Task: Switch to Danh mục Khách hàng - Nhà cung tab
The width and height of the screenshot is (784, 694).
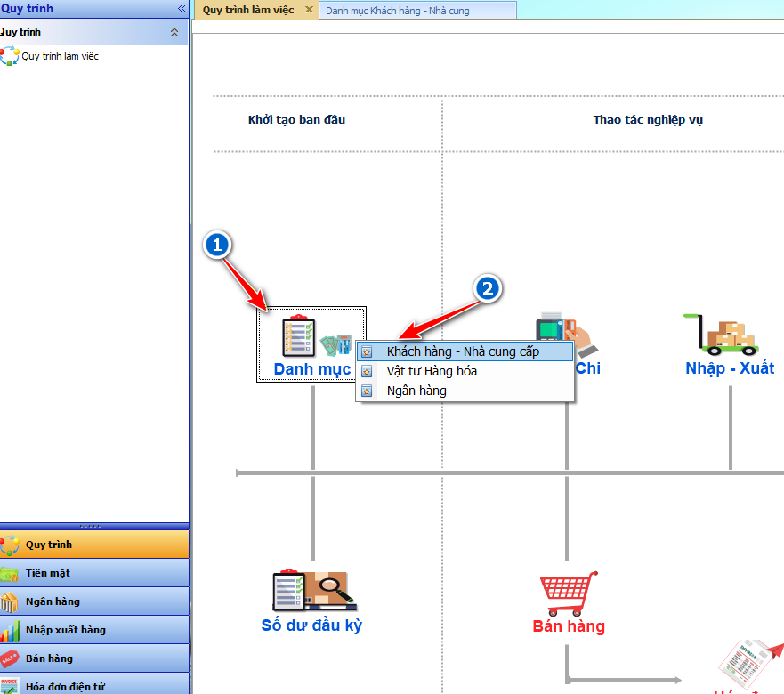Action: (398, 11)
